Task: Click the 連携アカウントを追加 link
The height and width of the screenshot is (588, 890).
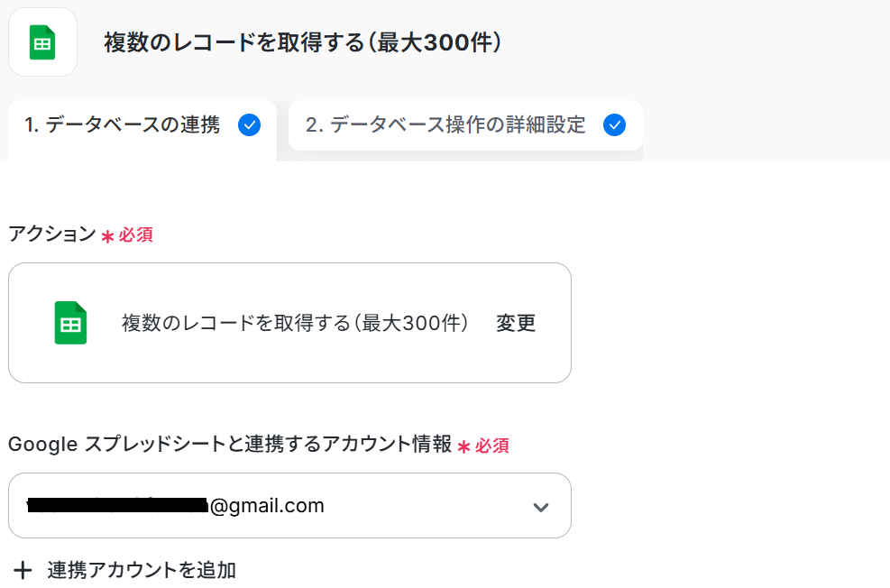Action: (x=142, y=570)
